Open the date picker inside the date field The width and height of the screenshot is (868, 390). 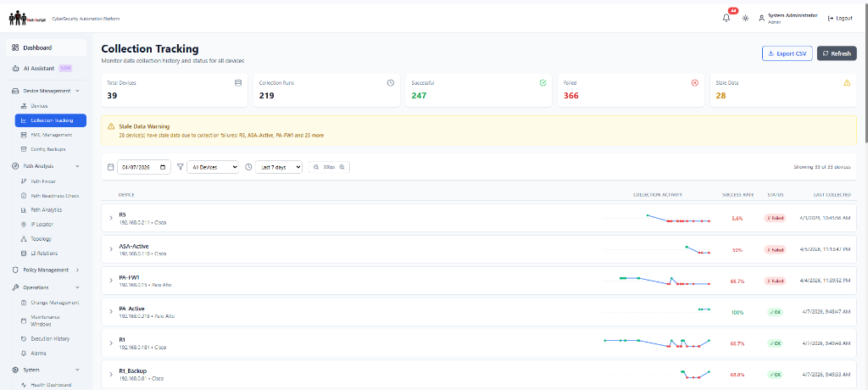pos(163,167)
